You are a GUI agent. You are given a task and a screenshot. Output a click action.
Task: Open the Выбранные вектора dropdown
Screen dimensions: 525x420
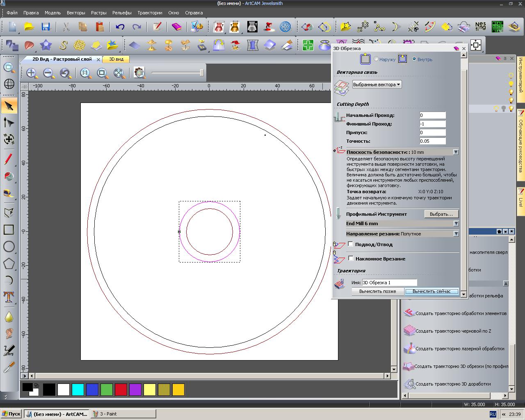pyautogui.click(x=377, y=84)
